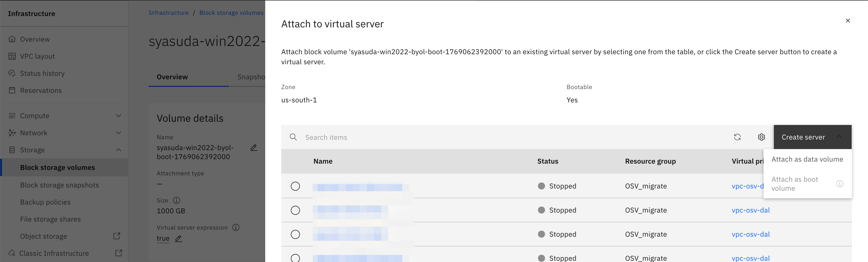The height and width of the screenshot is (262, 868).
Task: Select the second server row radio button
Action: coord(295,210)
